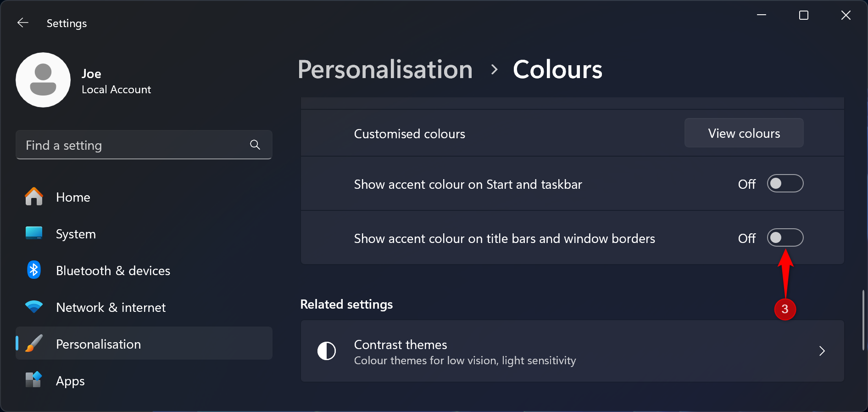Open Network & internet settings
The width and height of the screenshot is (868, 412).
pos(111,307)
